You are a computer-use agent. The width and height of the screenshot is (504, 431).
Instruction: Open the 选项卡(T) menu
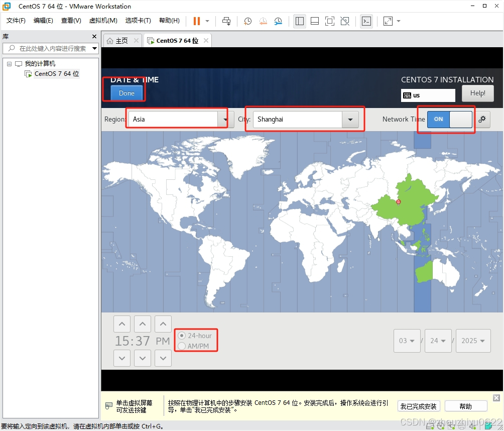pyautogui.click(x=138, y=21)
